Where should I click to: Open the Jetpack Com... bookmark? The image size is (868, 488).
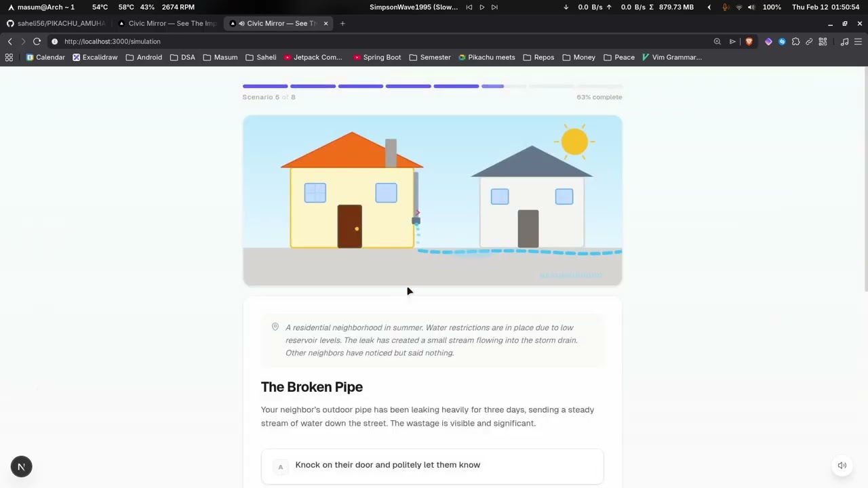click(x=313, y=58)
